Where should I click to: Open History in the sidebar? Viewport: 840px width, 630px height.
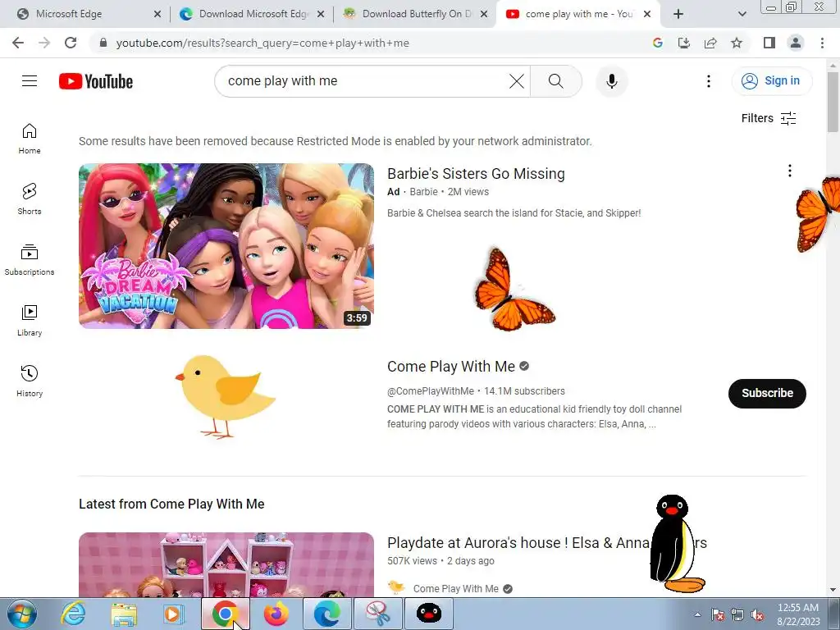pyautogui.click(x=30, y=381)
